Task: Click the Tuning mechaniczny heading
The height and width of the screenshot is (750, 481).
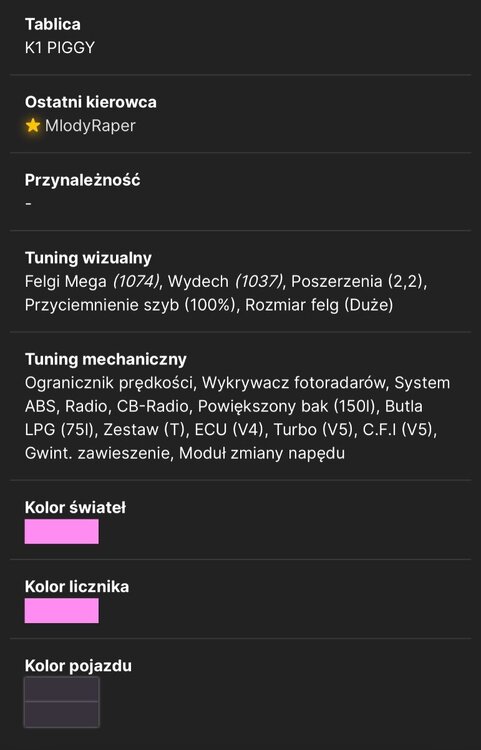Action: click(x=106, y=359)
